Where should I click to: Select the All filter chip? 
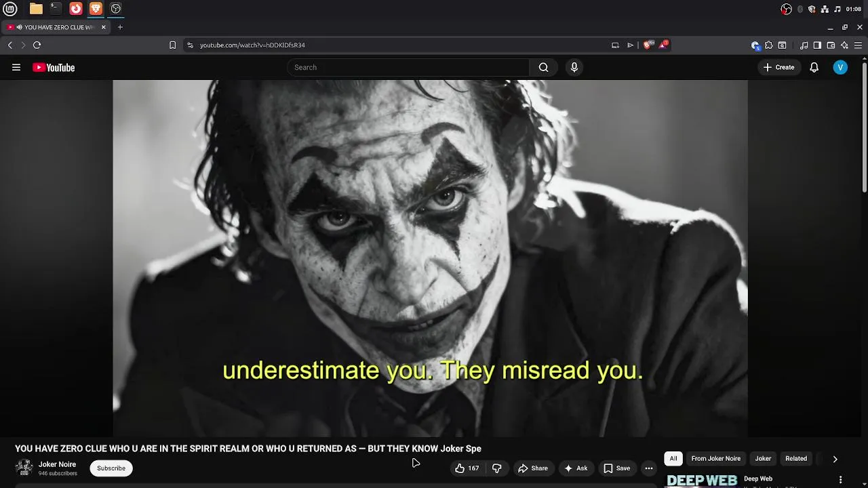tap(673, 459)
